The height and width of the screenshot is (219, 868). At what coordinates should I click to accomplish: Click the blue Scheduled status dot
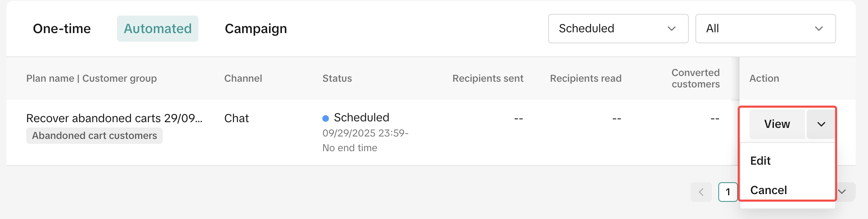326,118
